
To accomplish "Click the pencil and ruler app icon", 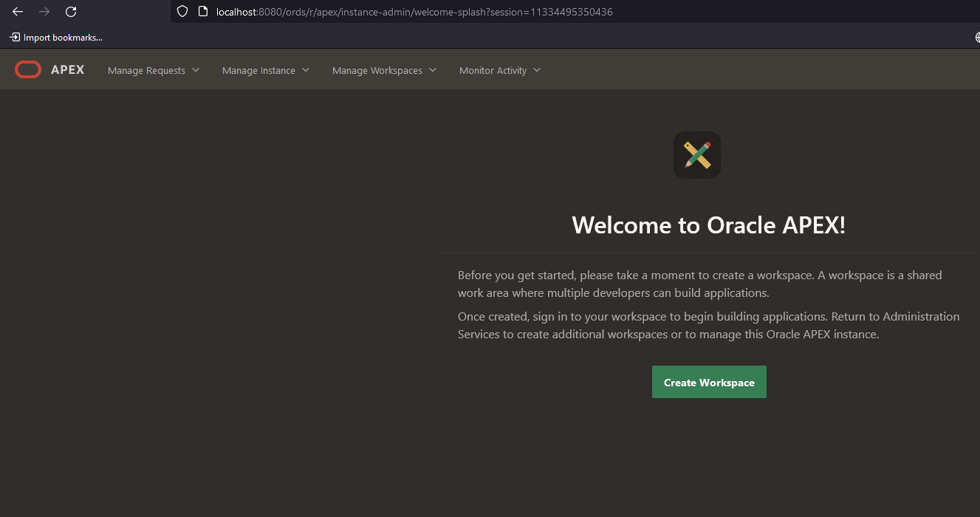I will tap(696, 155).
